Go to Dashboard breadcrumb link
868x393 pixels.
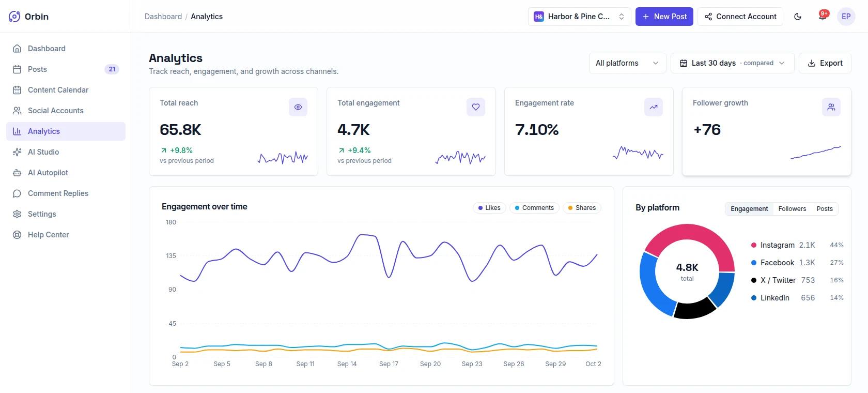pos(163,17)
